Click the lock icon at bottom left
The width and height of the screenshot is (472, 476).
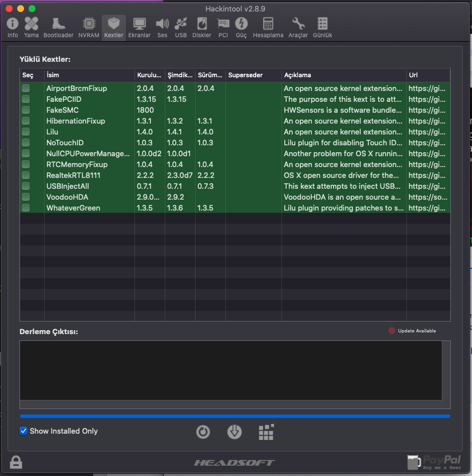pos(16,462)
